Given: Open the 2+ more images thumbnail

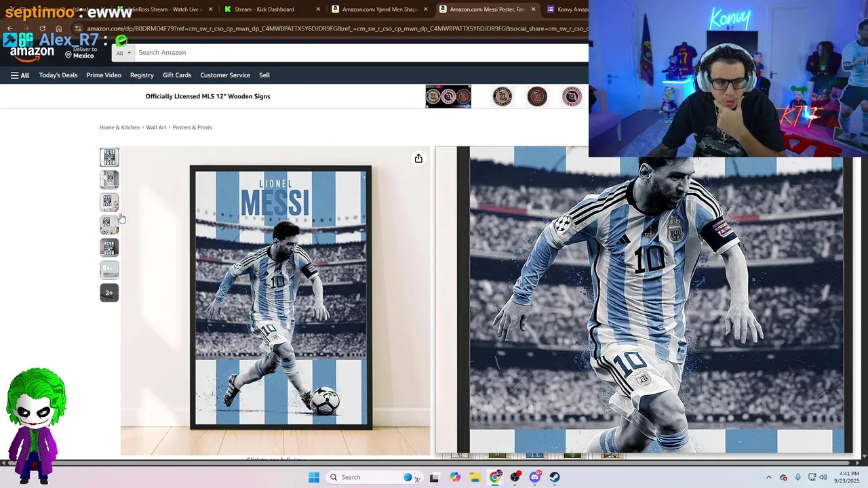Looking at the screenshot, I should tap(109, 293).
